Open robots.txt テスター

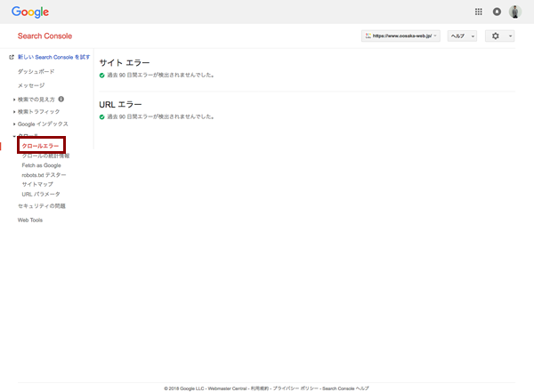(x=44, y=175)
